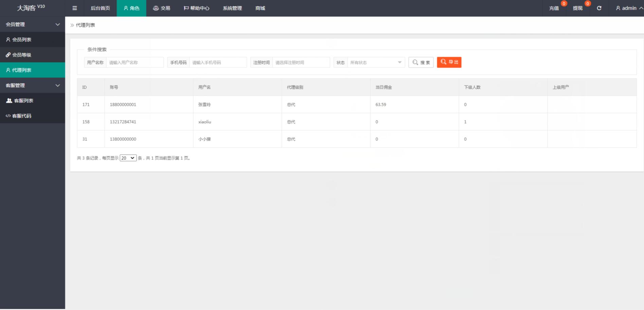This screenshot has width=644, height=310.
Task: Click the 搜索 search button
Action: pos(421,62)
